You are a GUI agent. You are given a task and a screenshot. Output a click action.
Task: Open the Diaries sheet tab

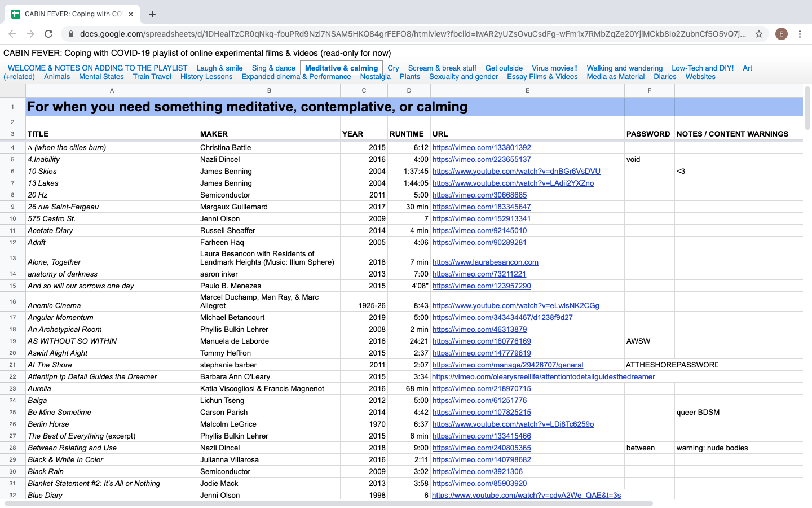tap(665, 77)
